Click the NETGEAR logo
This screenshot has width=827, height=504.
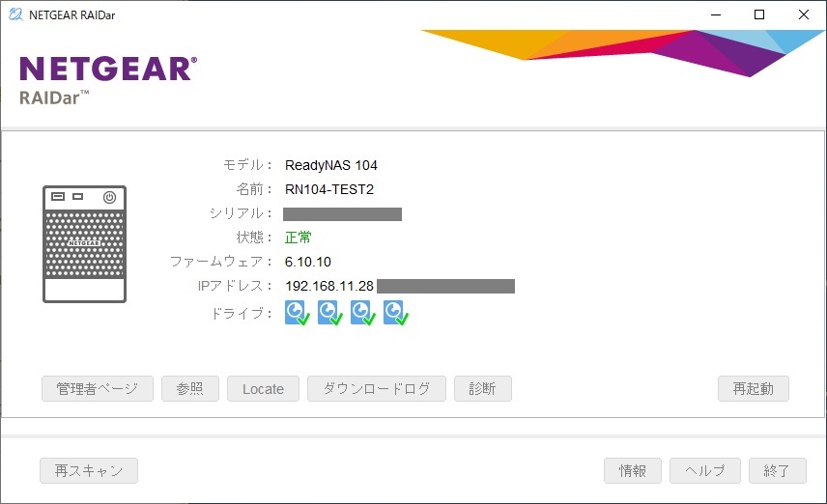tap(108, 69)
